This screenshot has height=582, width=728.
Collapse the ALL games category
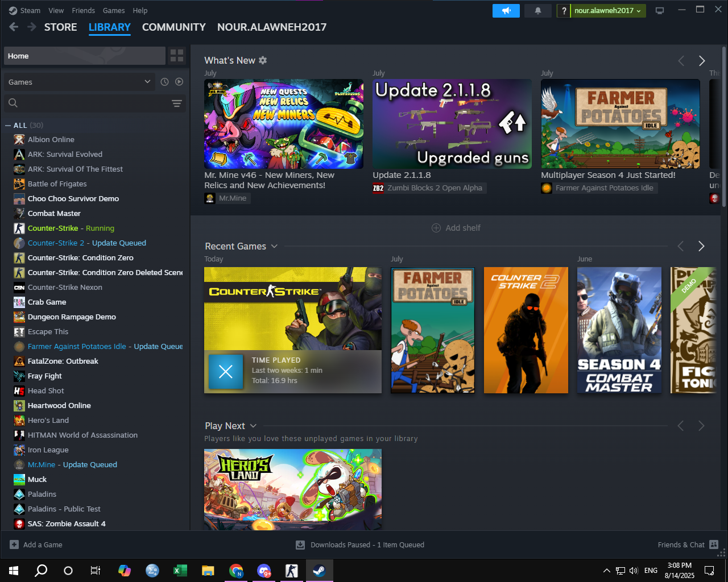click(x=8, y=126)
